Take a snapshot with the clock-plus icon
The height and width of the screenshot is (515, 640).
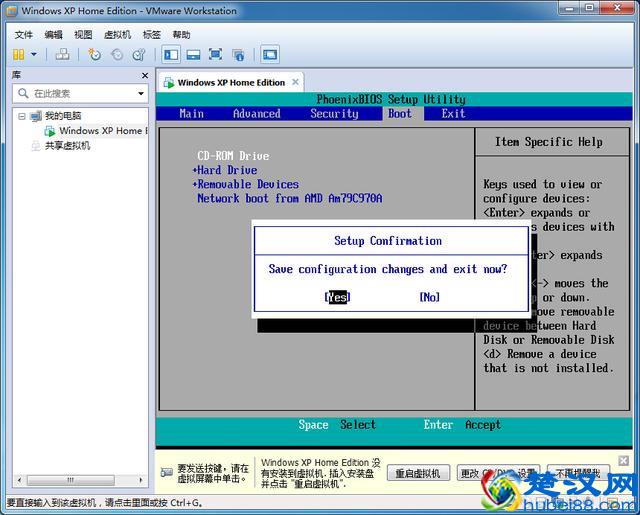click(94, 54)
